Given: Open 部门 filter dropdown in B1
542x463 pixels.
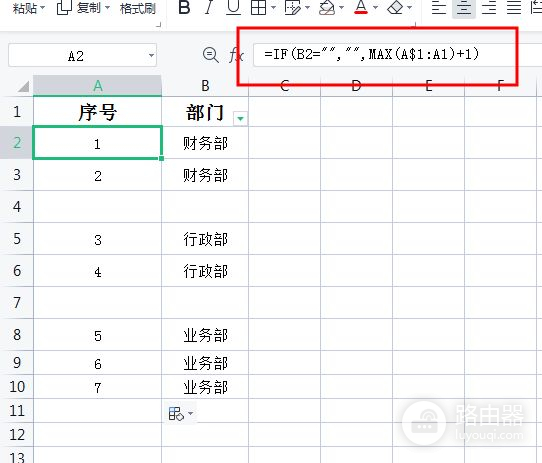Looking at the screenshot, I should tap(240, 119).
